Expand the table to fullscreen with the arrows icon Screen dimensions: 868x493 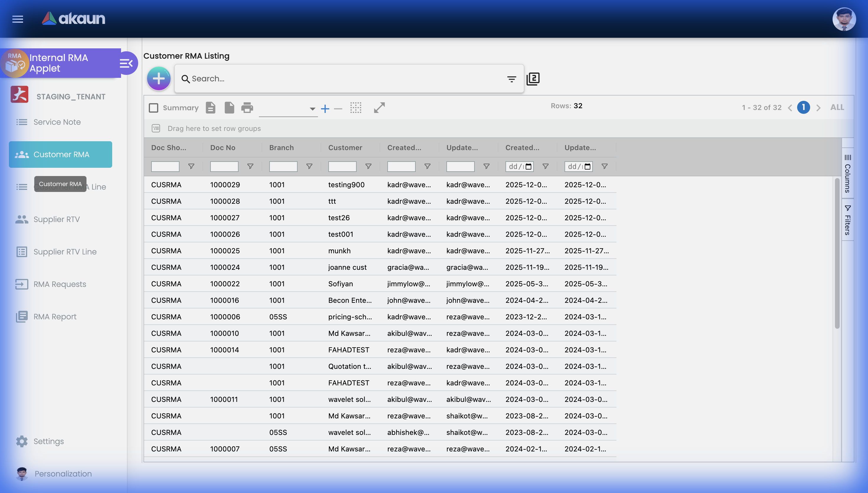pyautogui.click(x=379, y=108)
